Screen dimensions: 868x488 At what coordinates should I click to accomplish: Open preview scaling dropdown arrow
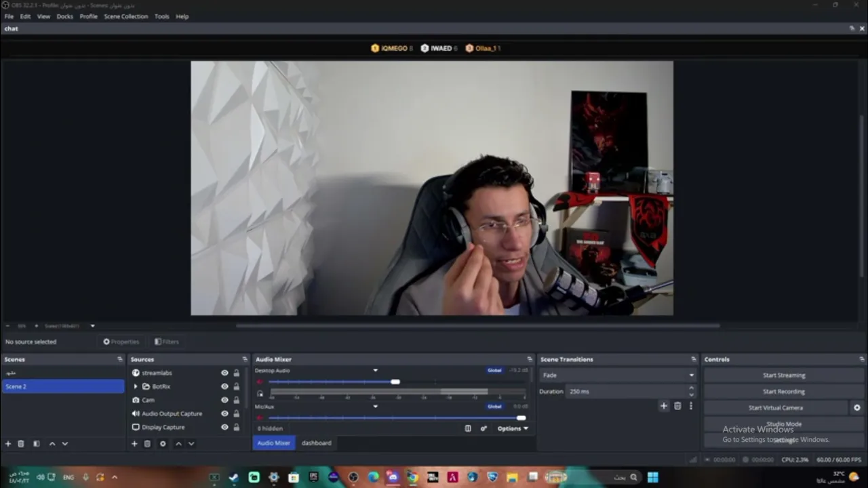click(93, 326)
